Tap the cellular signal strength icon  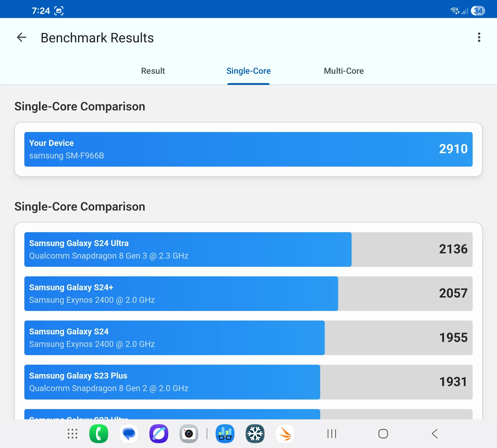[465, 11]
